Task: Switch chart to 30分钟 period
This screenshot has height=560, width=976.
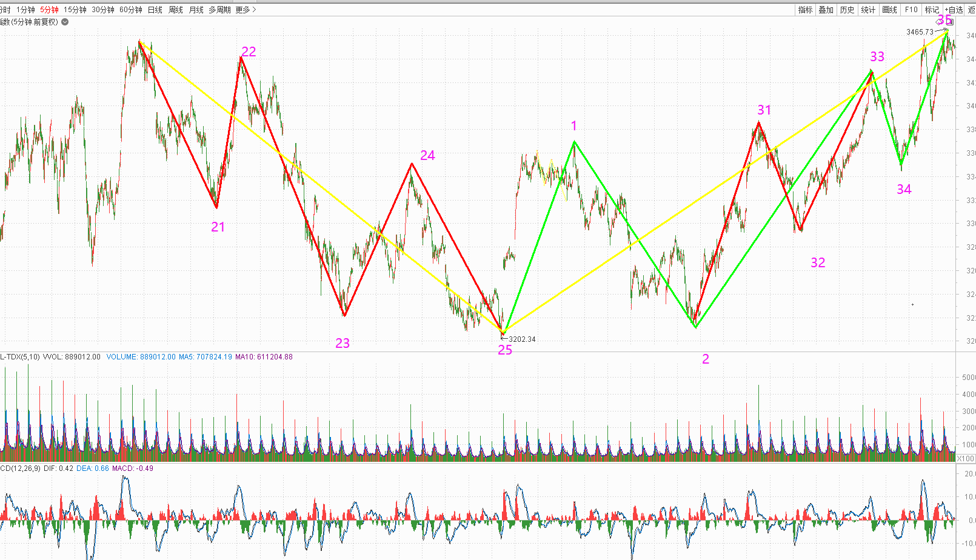Action: pyautogui.click(x=103, y=10)
